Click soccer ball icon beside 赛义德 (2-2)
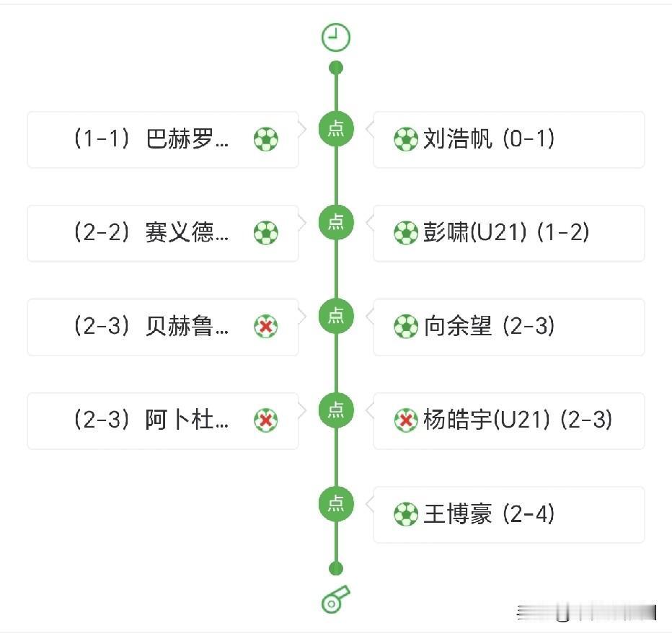The width and height of the screenshot is (672, 636). (x=266, y=233)
